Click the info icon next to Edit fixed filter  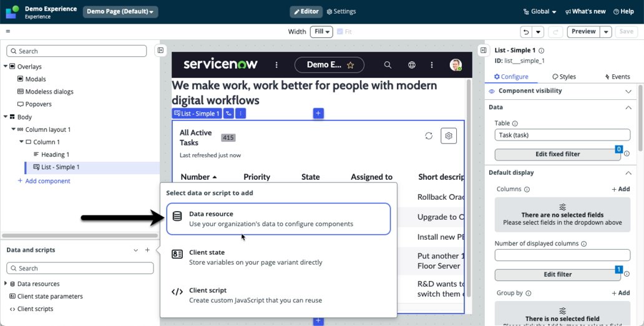tap(627, 154)
